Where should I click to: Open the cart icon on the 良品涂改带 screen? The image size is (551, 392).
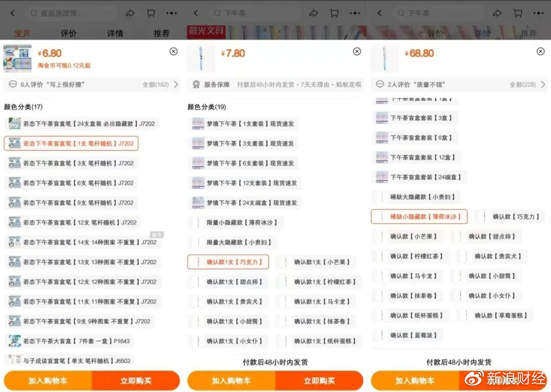[x=151, y=13]
